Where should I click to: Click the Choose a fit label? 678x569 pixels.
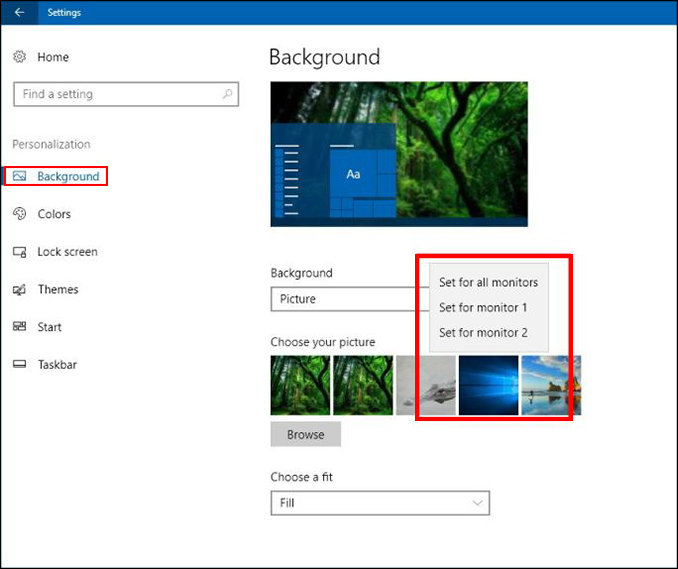(x=302, y=477)
